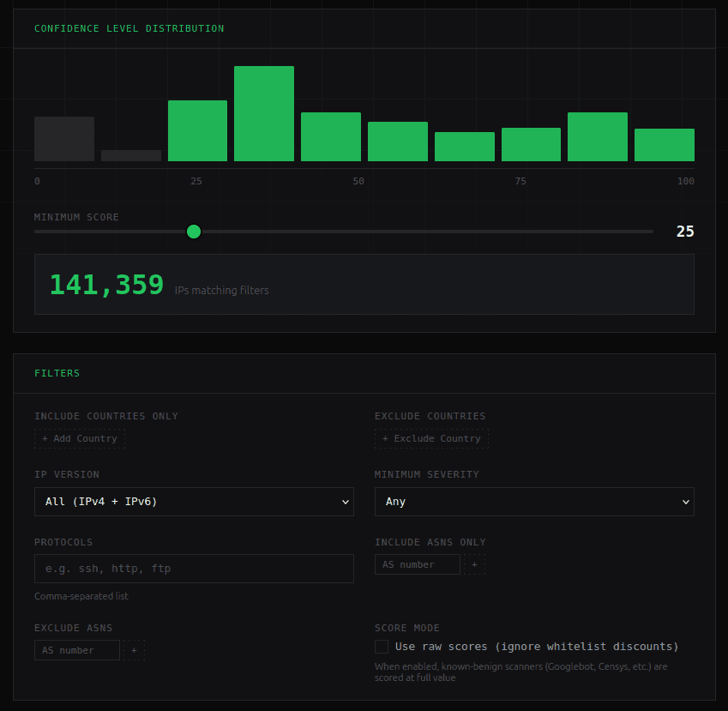Check "Use raw scores (ignore whitelist discounts)"
This screenshot has height=711, width=728.
tap(382, 646)
